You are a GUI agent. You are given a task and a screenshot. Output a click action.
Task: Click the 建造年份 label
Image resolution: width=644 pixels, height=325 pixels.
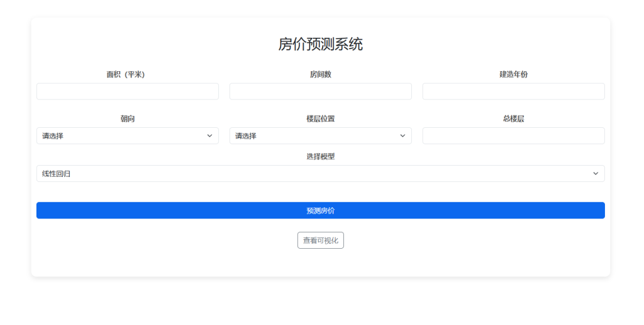[x=513, y=74]
